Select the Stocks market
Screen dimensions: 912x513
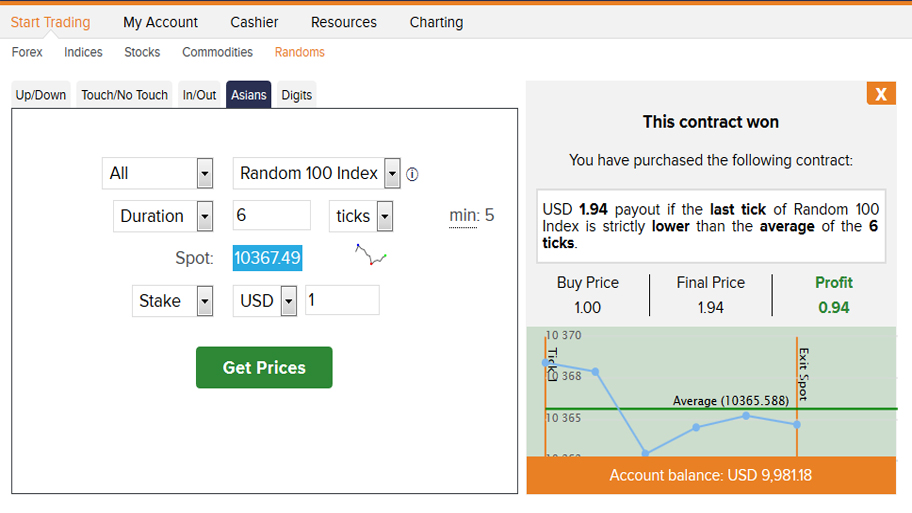pyautogui.click(x=142, y=52)
